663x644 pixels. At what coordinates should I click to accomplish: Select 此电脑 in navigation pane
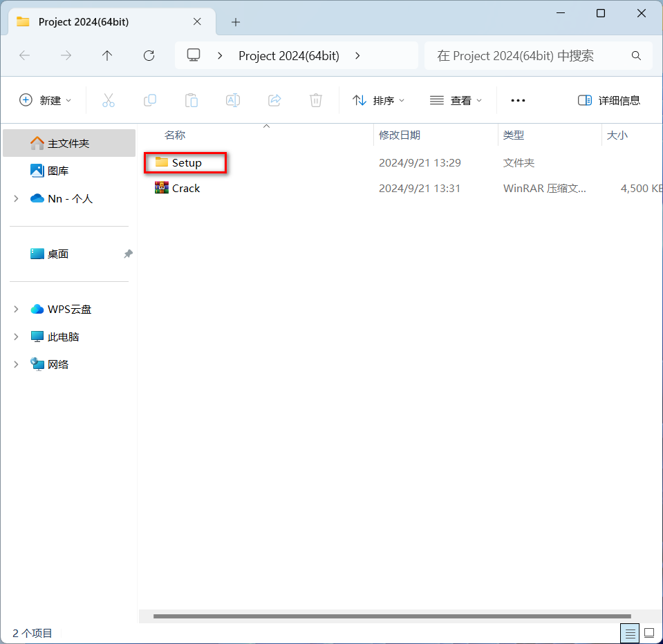pyautogui.click(x=63, y=337)
